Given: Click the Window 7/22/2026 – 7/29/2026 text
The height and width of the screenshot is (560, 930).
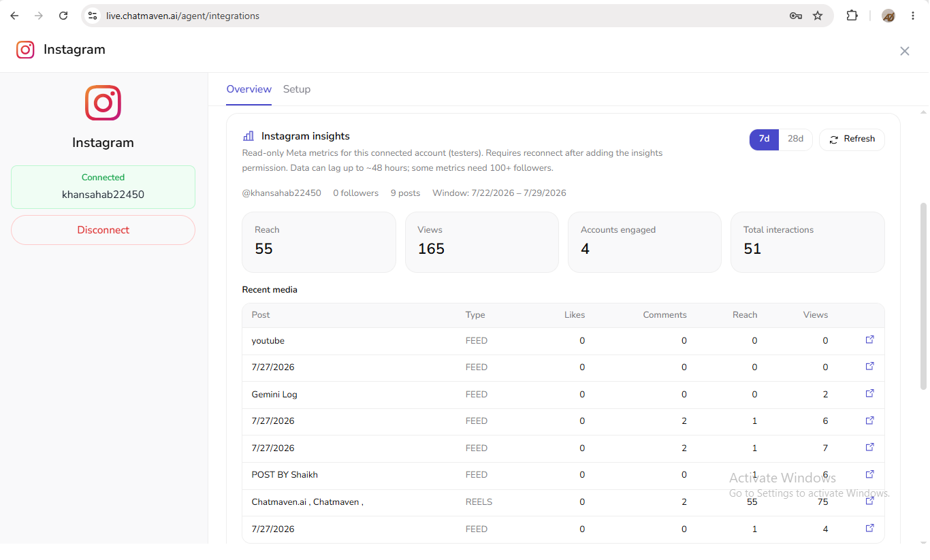Looking at the screenshot, I should (499, 193).
